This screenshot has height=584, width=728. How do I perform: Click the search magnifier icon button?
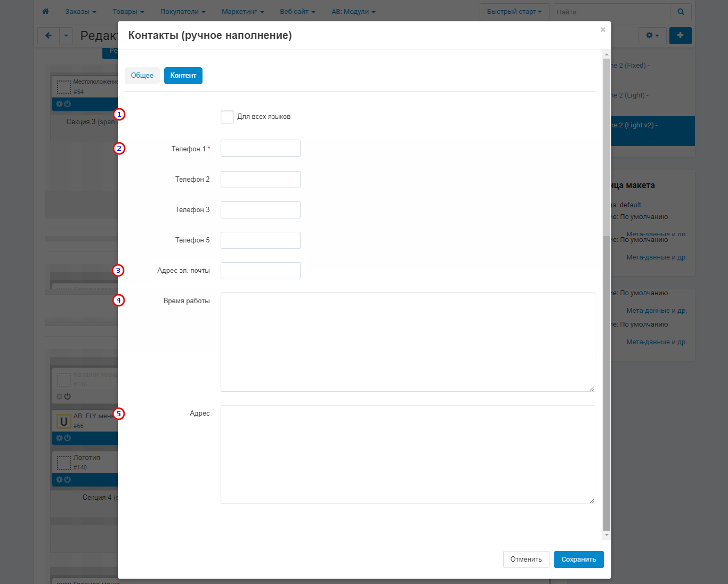tap(681, 12)
